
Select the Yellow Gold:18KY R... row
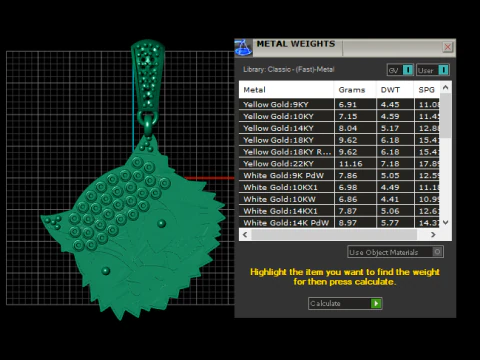click(339, 152)
